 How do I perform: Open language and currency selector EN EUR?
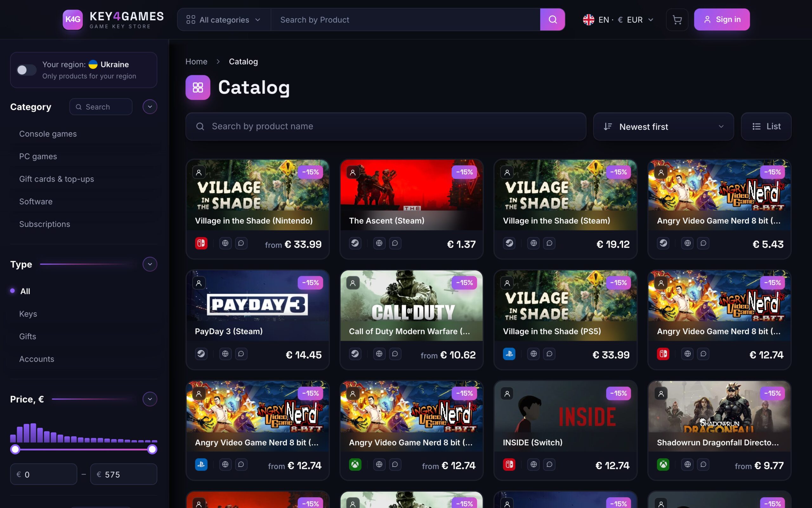[618, 20]
